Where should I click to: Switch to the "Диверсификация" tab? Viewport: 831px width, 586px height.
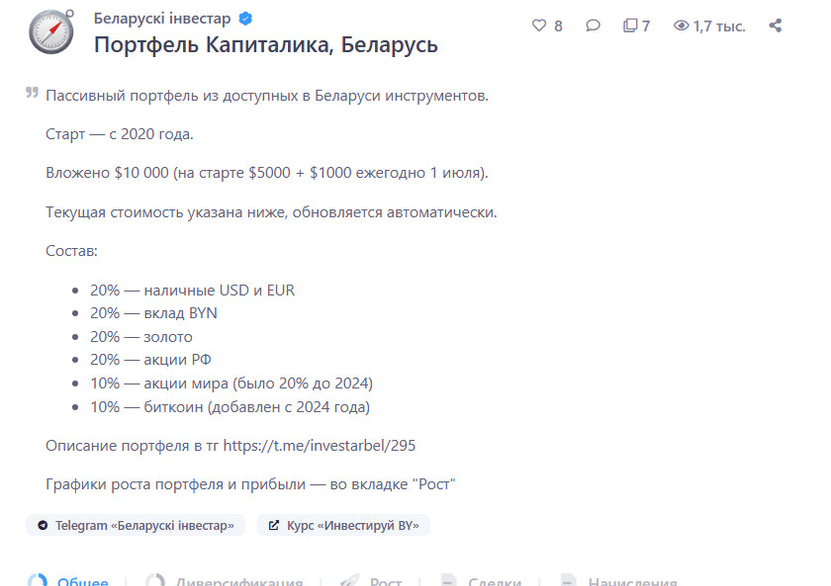[239, 580]
